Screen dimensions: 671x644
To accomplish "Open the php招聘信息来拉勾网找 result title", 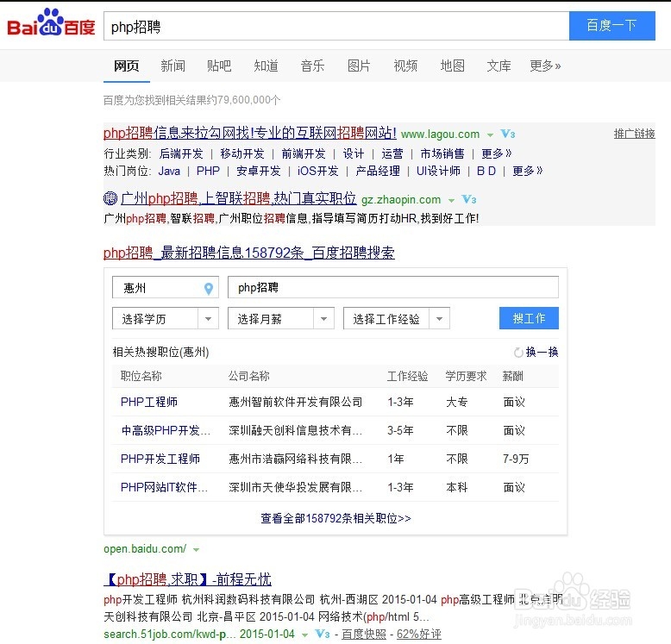I will (250, 133).
